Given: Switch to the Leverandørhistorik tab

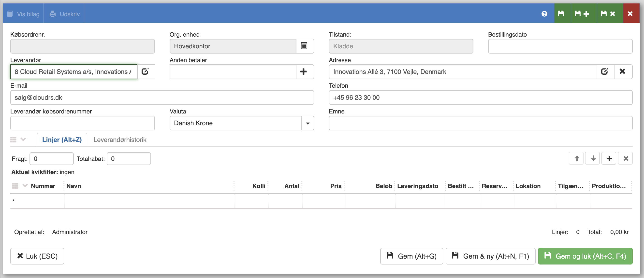Looking at the screenshot, I should tap(120, 140).
